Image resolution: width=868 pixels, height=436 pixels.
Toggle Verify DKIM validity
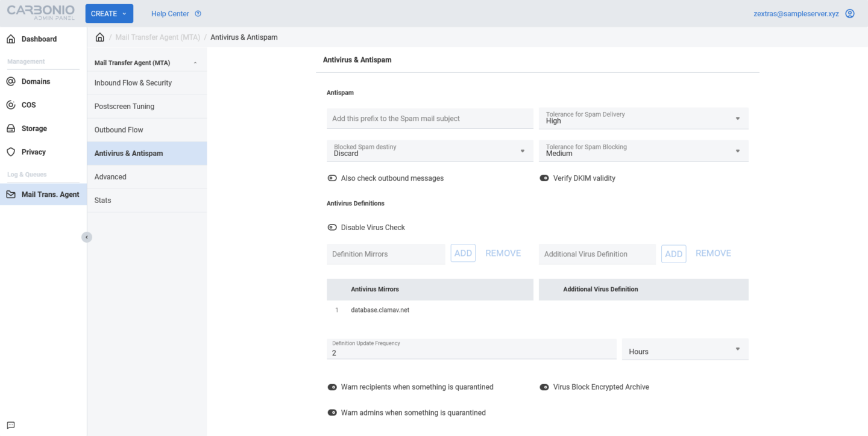(543, 178)
